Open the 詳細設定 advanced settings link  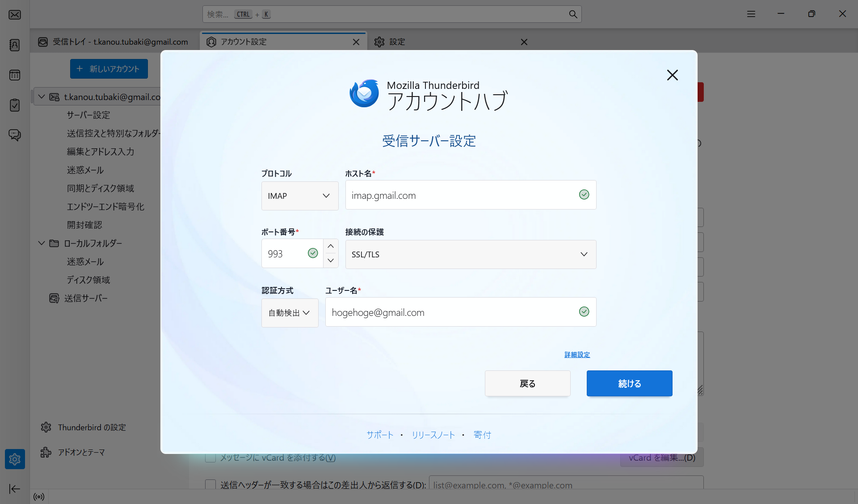[577, 355]
